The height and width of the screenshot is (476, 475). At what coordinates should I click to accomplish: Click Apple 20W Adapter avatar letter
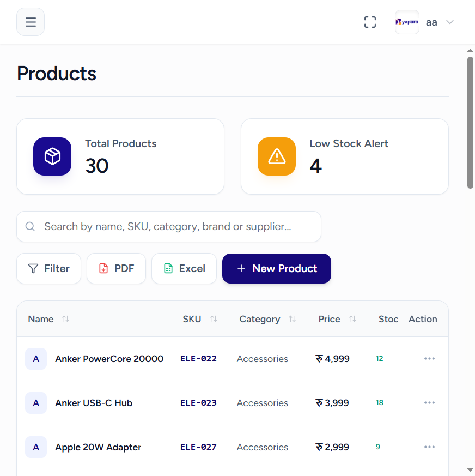36,447
